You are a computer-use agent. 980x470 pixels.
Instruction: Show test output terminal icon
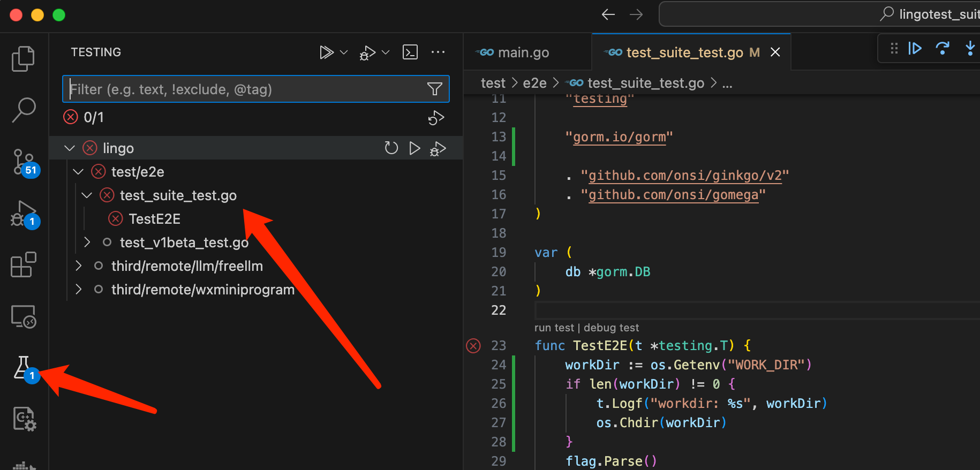click(410, 52)
